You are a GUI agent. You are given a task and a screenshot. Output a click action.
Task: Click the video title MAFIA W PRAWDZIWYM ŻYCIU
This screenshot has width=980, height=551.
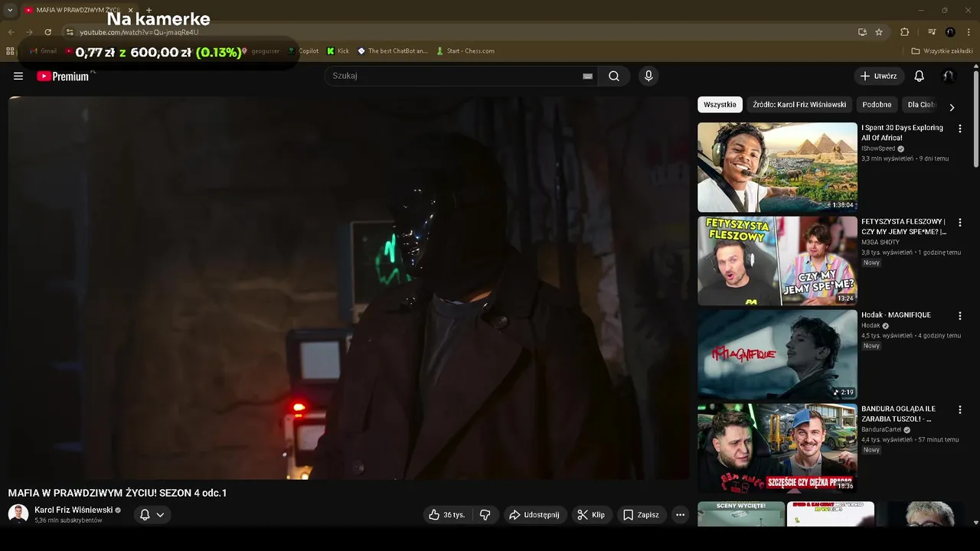(117, 493)
